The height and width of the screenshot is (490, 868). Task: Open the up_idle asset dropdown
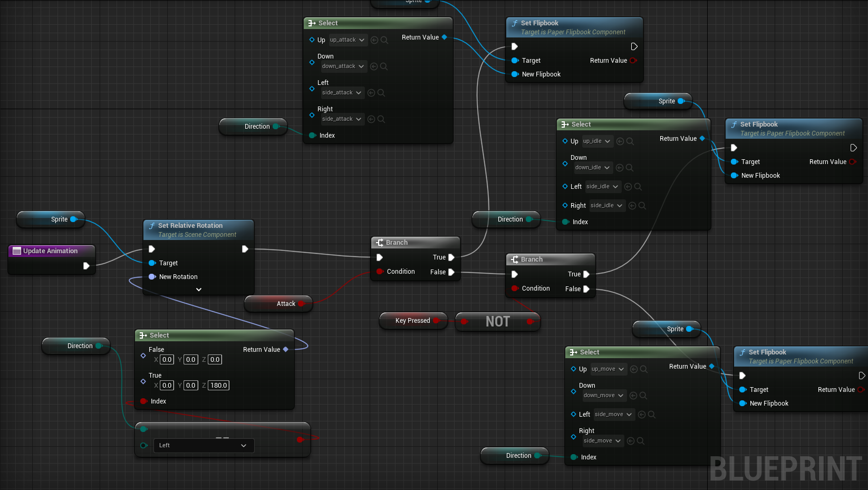[597, 141]
